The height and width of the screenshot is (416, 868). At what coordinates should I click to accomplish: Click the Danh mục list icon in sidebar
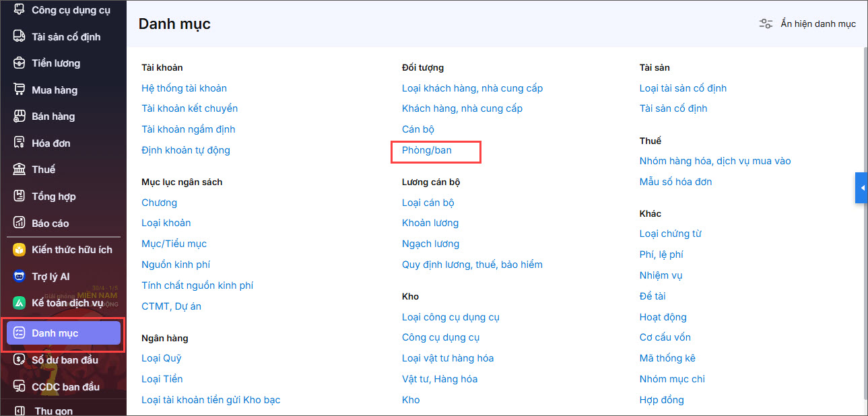click(20, 333)
